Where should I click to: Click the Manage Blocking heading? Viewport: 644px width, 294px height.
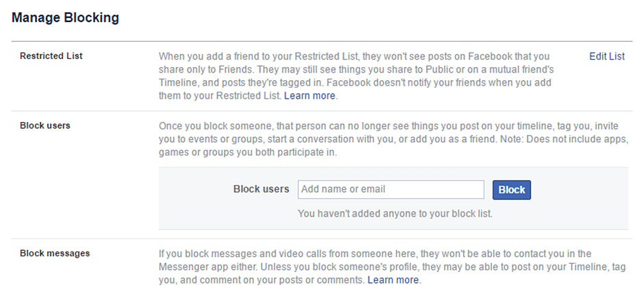[x=66, y=19]
